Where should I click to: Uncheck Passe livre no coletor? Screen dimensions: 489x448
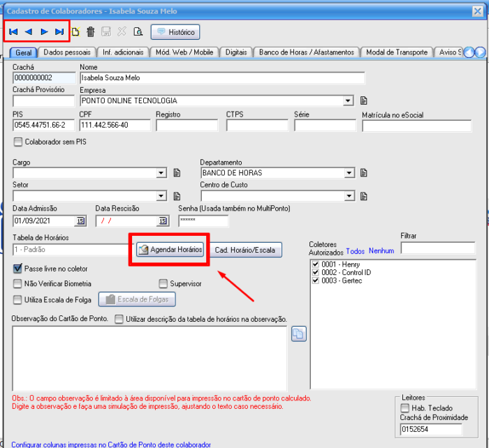click(18, 269)
